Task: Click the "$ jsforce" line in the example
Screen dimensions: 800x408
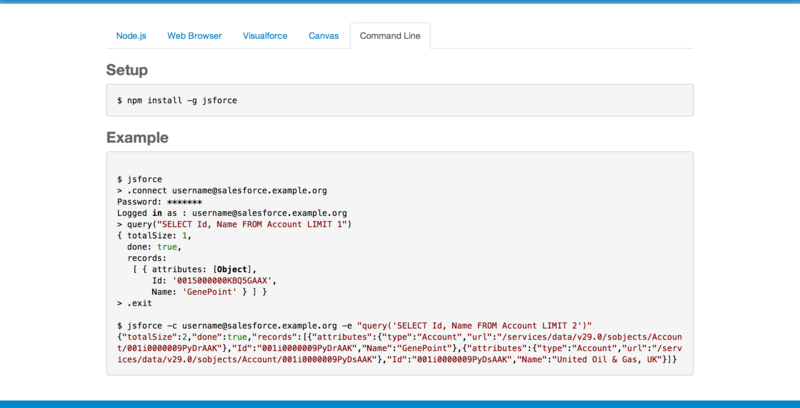Action: [140, 180]
